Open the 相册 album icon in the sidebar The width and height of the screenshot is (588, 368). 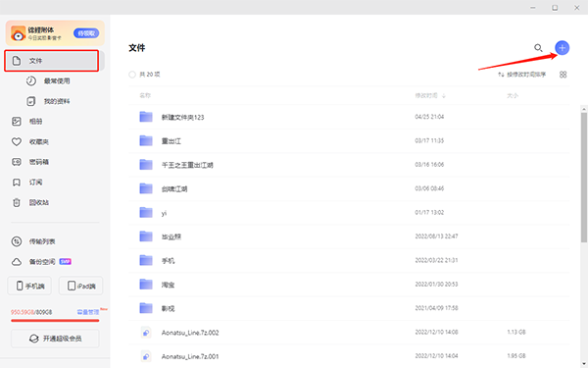coord(17,122)
